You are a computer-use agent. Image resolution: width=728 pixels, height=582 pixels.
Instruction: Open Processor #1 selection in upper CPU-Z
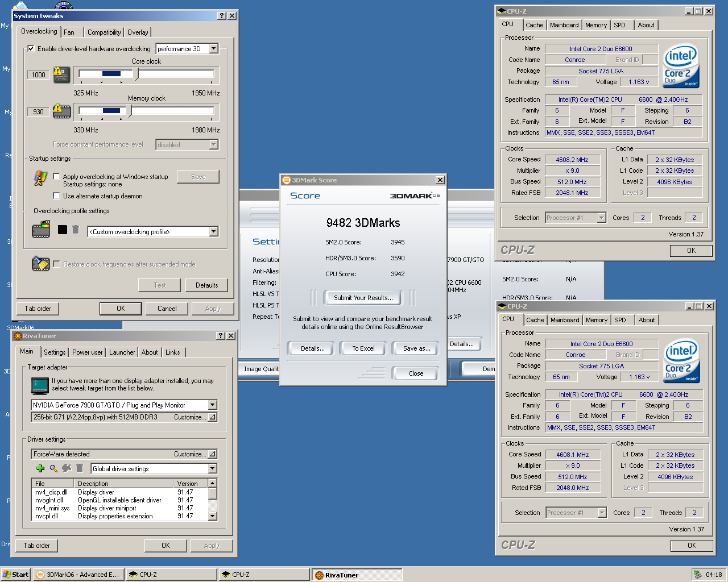[601, 218]
